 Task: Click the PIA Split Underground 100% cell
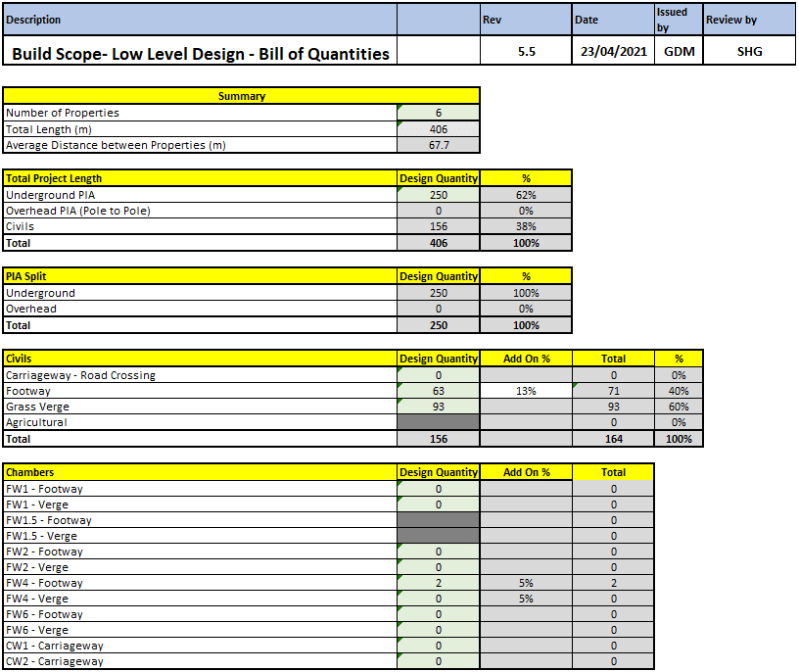[526, 293]
